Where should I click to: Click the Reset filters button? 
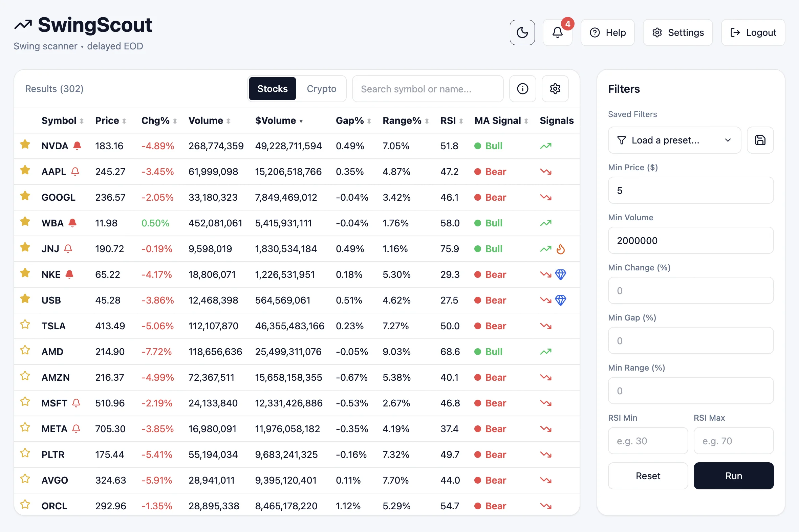tap(648, 476)
